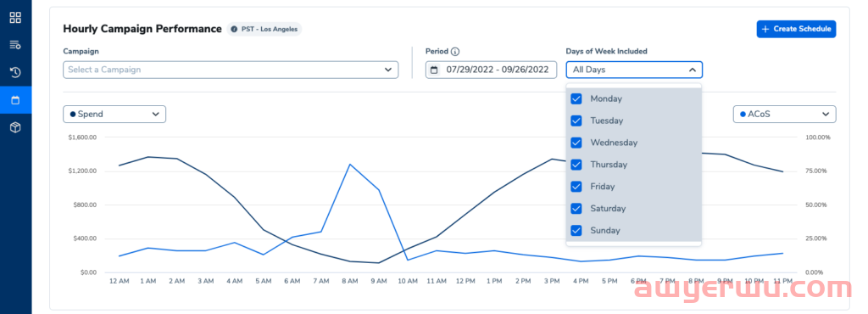Deselect the Saturday checkbox
This screenshot has height=314, width=868.
(x=576, y=208)
